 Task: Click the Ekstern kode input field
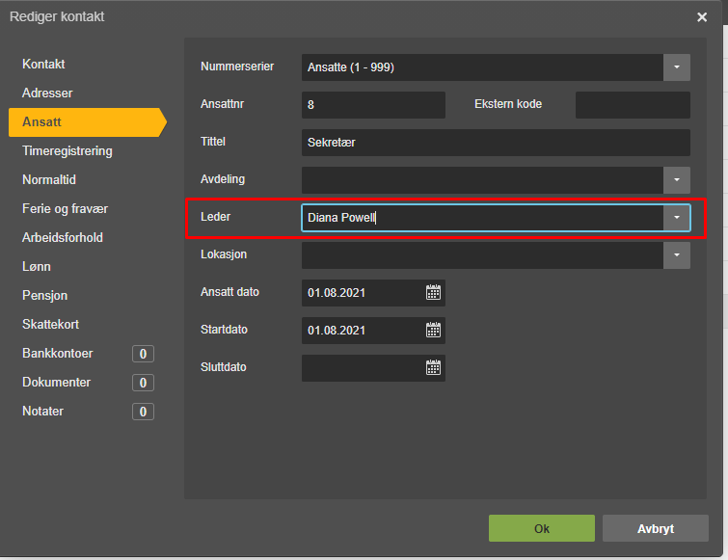(633, 105)
